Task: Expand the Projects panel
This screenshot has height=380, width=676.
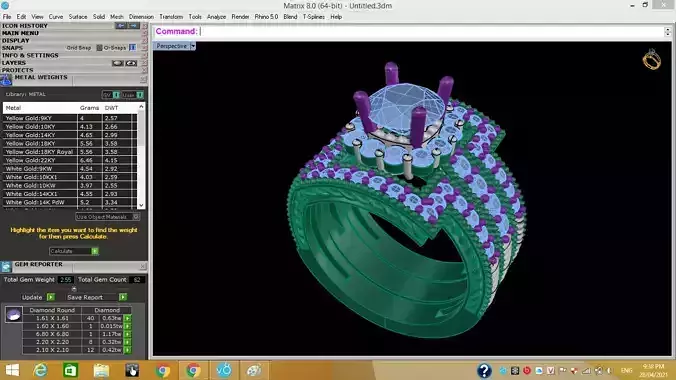Action: pyautogui.click(x=17, y=70)
